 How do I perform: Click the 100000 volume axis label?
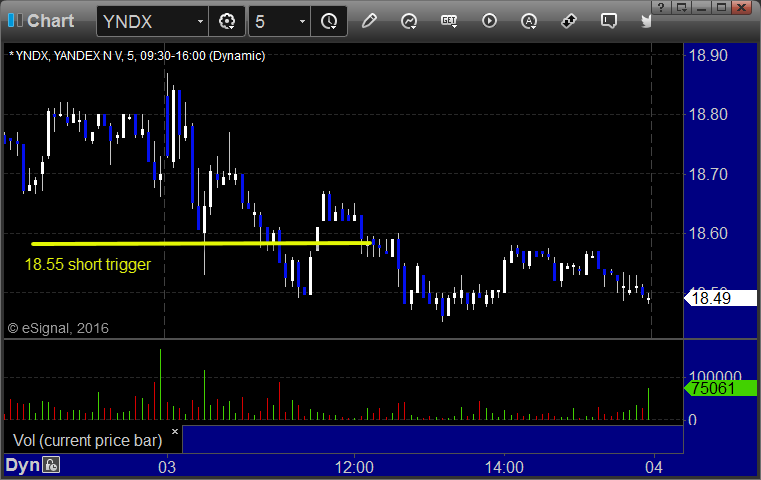[715, 376]
